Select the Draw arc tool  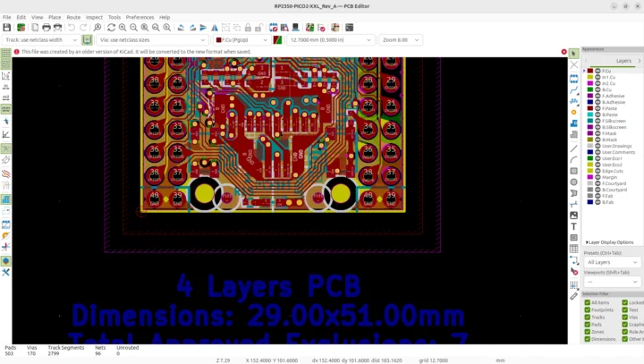click(573, 159)
